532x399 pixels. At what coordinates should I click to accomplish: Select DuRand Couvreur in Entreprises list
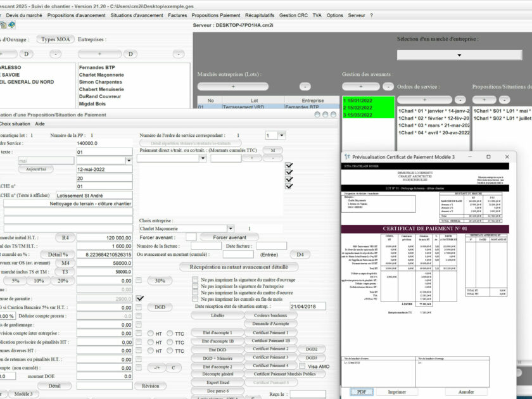[x=100, y=96]
